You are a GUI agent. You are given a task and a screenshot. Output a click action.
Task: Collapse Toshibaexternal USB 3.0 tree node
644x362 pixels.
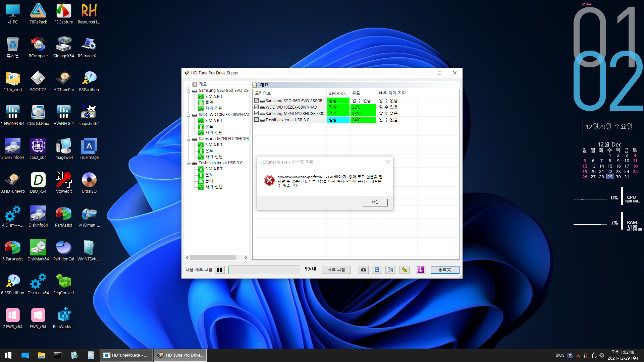(x=189, y=163)
